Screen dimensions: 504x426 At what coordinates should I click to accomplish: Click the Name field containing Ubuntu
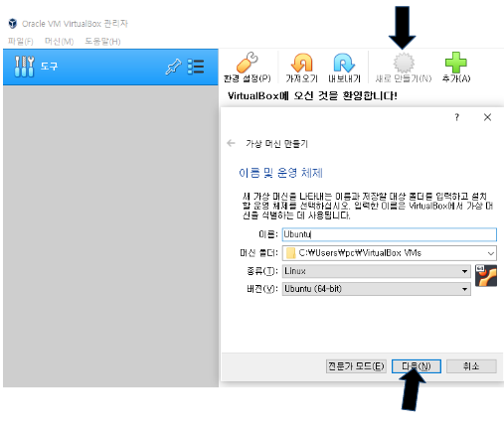coord(390,234)
